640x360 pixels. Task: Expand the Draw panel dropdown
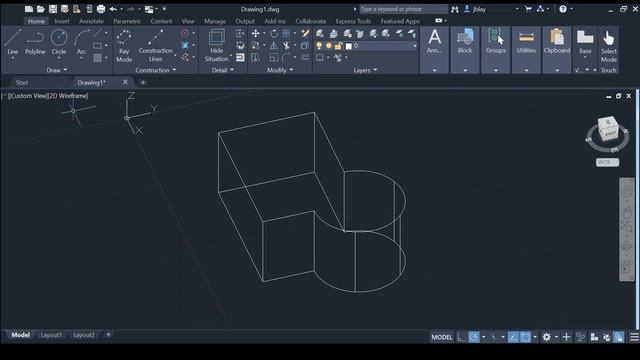point(57,70)
